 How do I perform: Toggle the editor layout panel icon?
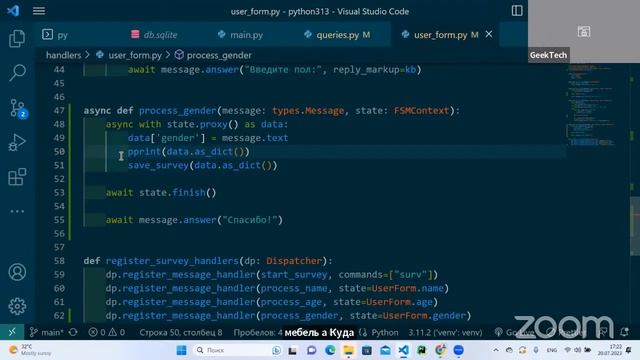pos(517,11)
